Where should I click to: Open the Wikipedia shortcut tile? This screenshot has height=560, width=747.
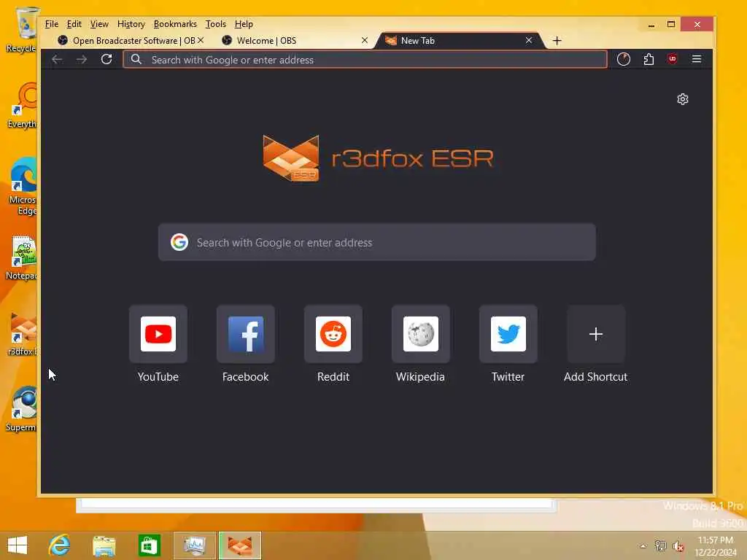(421, 334)
